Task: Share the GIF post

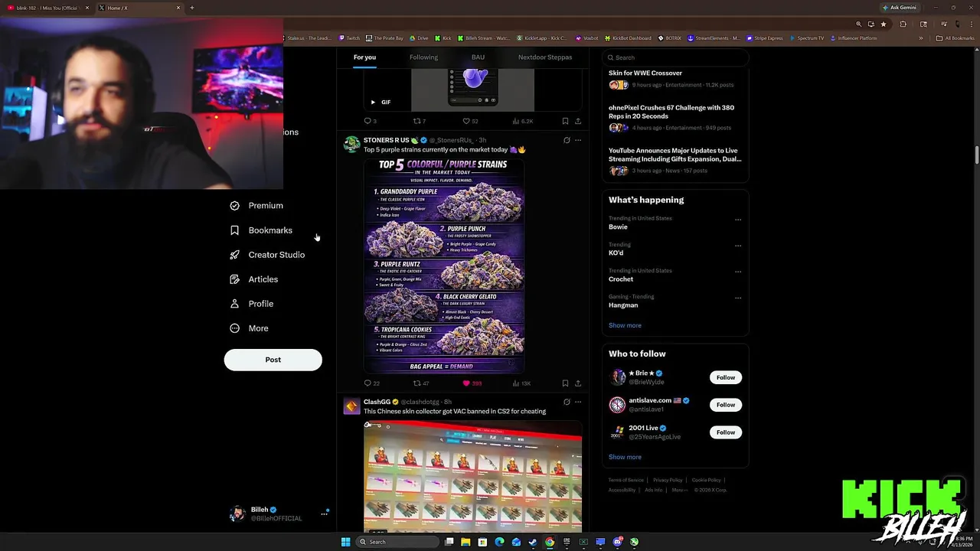Action: click(578, 121)
